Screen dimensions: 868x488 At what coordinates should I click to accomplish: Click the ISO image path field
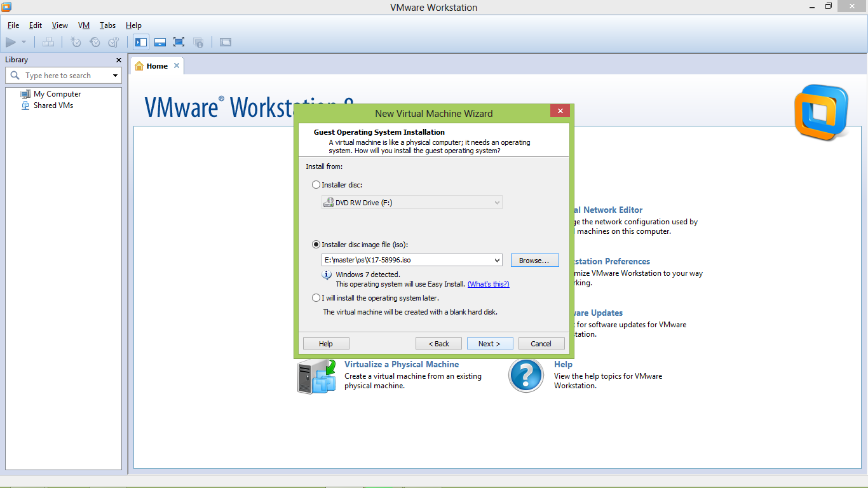[x=412, y=260]
